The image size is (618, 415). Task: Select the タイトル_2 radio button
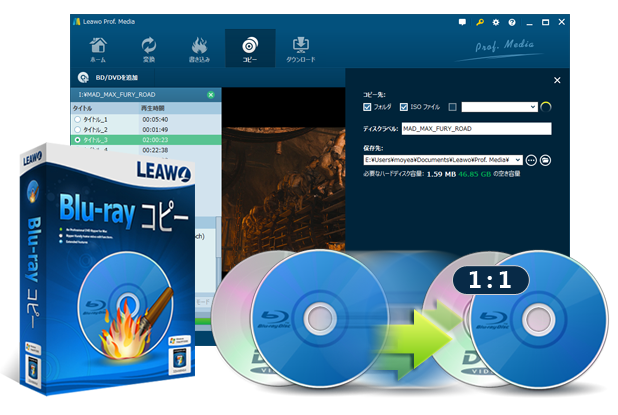pyautogui.click(x=78, y=129)
